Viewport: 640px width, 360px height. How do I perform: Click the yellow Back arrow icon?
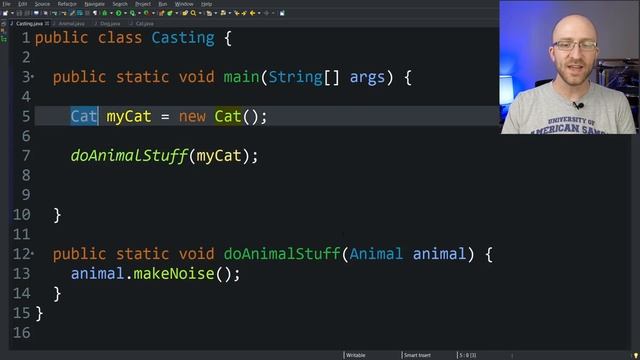point(253,13)
